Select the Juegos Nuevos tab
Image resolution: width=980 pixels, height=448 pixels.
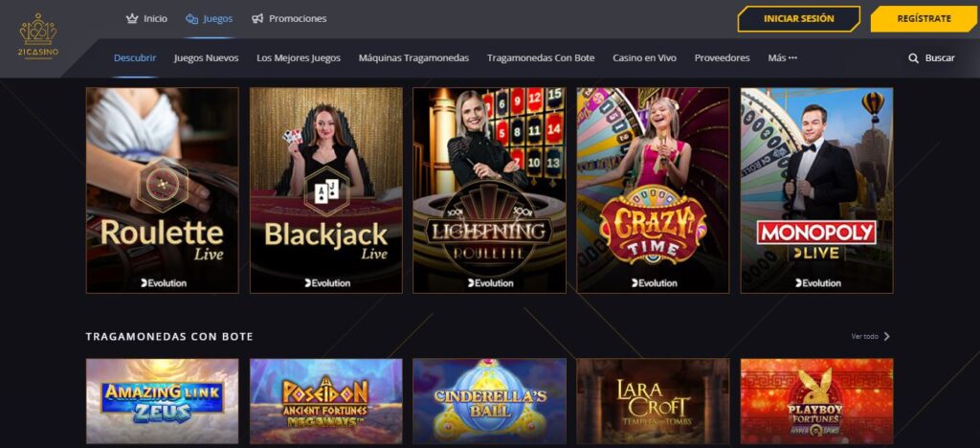(x=207, y=58)
